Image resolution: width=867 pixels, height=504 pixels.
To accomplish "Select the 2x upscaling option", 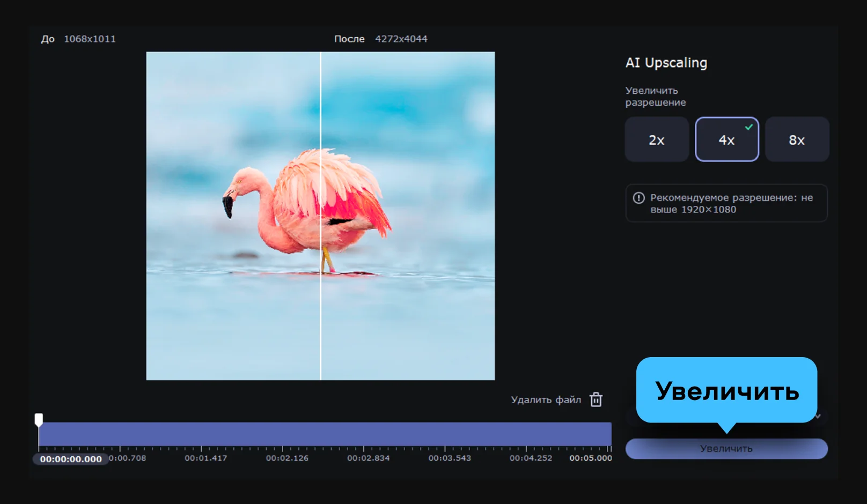I will click(657, 140).
